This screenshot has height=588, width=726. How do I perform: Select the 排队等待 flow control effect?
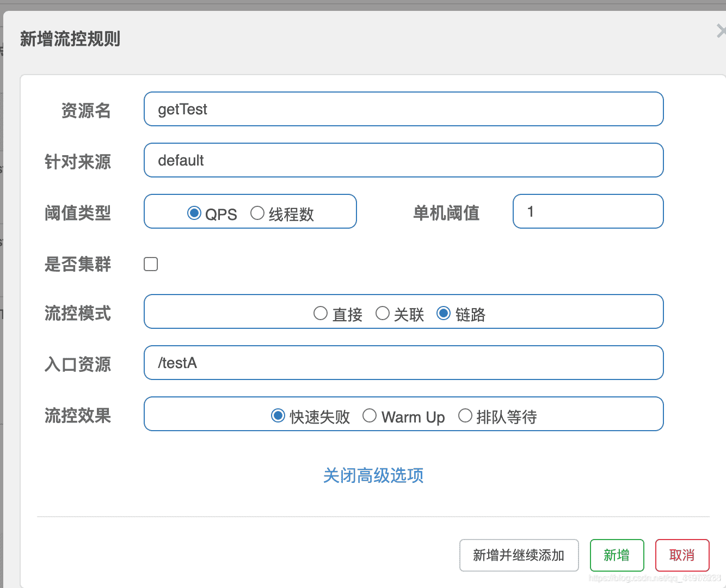click(466, 415)
